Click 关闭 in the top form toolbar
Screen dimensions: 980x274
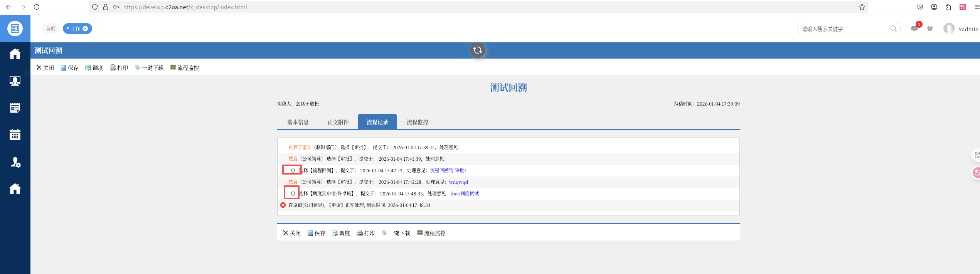45,68
